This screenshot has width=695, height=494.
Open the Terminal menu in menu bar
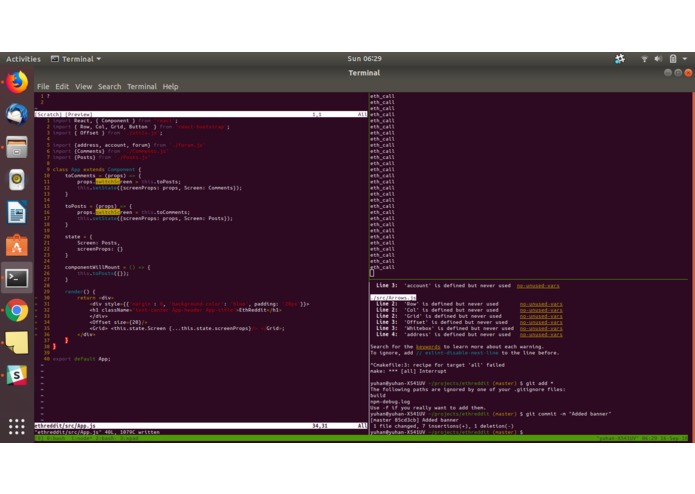tap(142, 86)
